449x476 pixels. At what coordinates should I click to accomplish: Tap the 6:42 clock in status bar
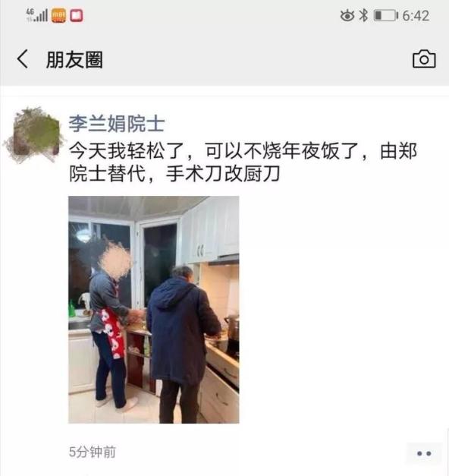point(416,16)
